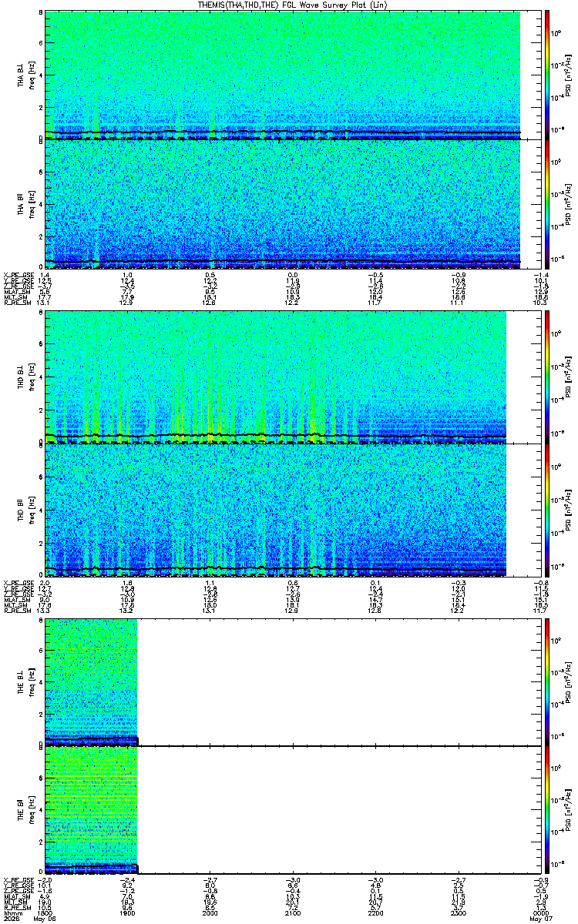This screenshot has width=578, height=924.
Task: Click the R_RE_SM row label under THD panels
Action: 17,610
